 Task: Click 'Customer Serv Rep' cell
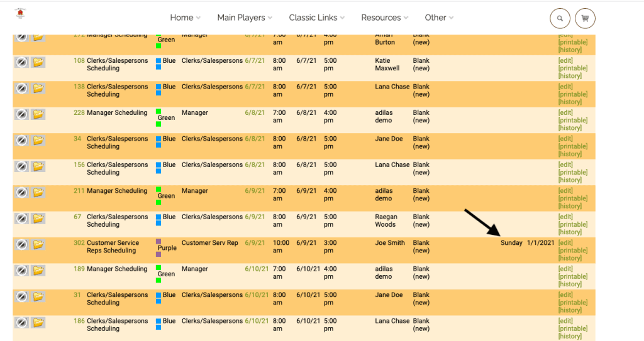[210, 243]
